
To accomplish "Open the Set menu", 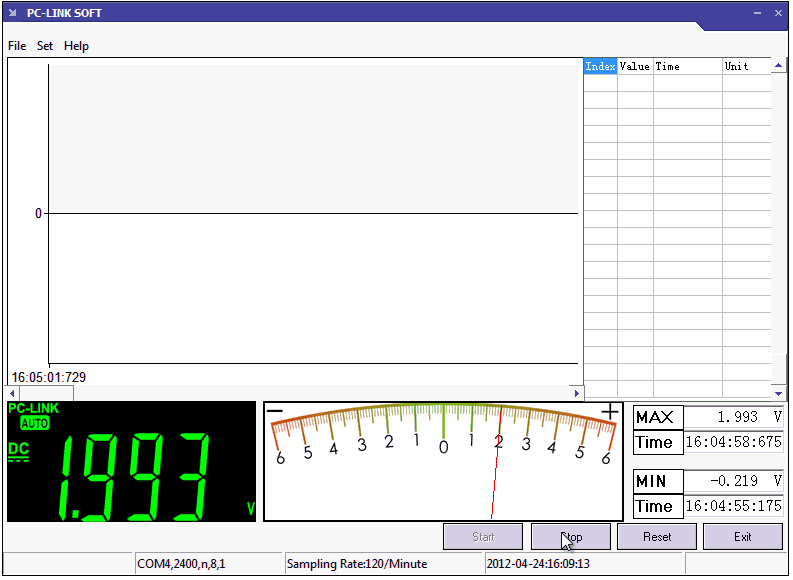I will 45,46.
